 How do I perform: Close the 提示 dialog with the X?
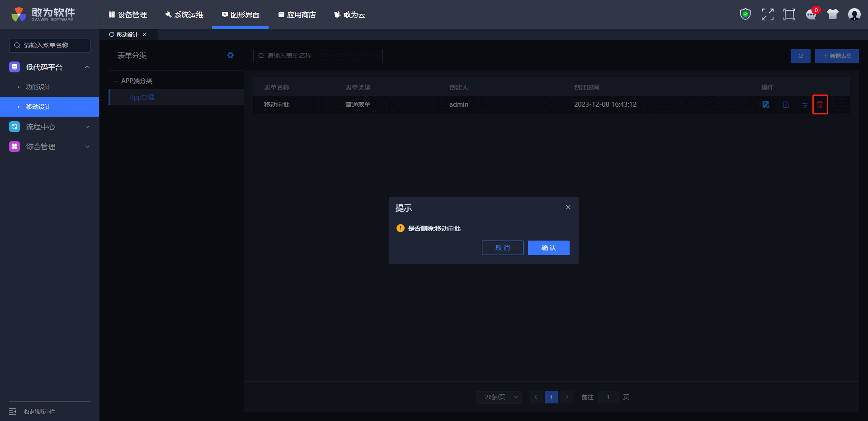click(568, 207)
